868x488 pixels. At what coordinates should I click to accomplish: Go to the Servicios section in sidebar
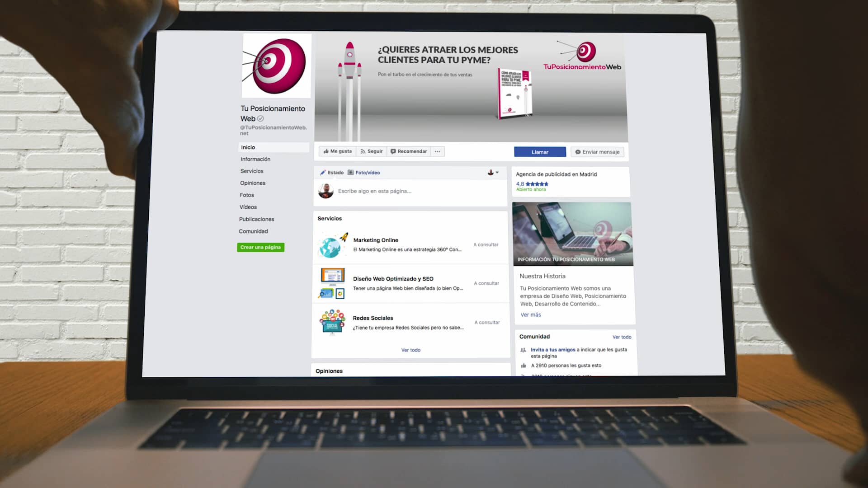pos(252,171)
